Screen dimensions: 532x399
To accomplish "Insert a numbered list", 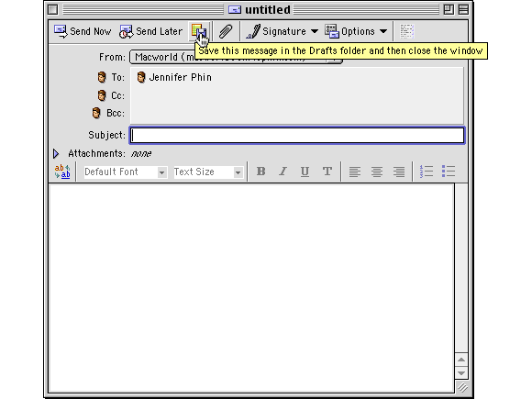I will pyautogui.click(x=427, y=172).
